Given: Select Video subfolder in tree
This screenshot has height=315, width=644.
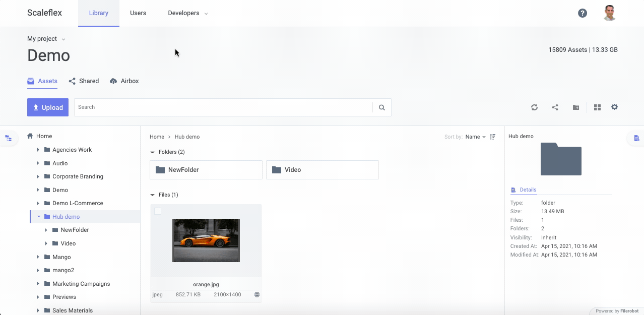Looking at the screenshot, I should click(68, 243).
